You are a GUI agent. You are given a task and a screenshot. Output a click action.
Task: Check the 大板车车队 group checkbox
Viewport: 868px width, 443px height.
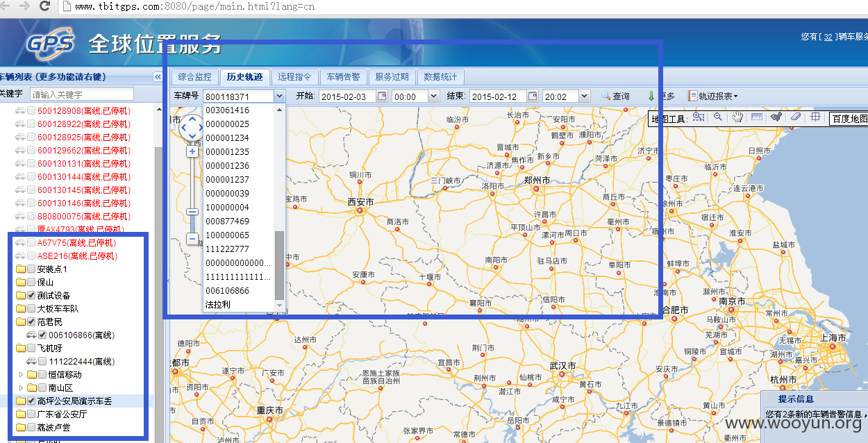31,308
